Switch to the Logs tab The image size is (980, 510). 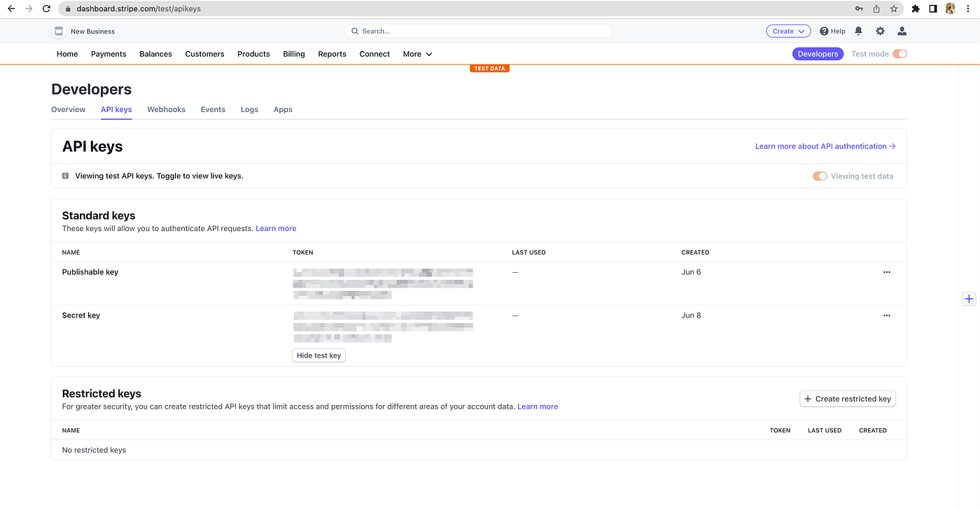(249, 110)
